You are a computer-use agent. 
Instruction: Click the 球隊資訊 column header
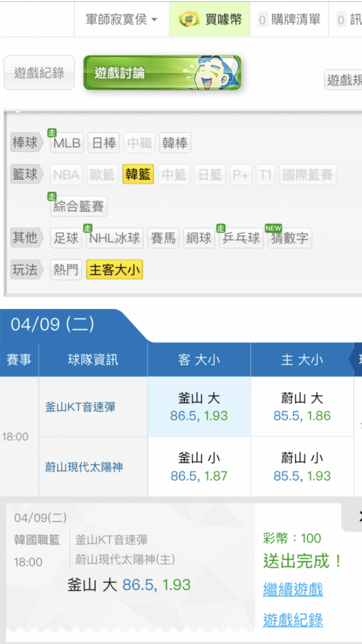(x=93, y=360)
